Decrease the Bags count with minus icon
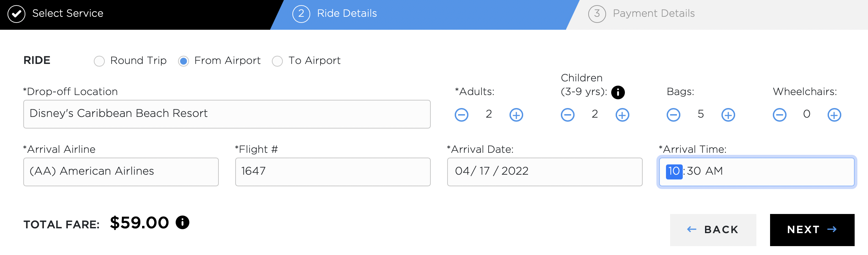Screen dimensions: 868x255 [673, 115]
